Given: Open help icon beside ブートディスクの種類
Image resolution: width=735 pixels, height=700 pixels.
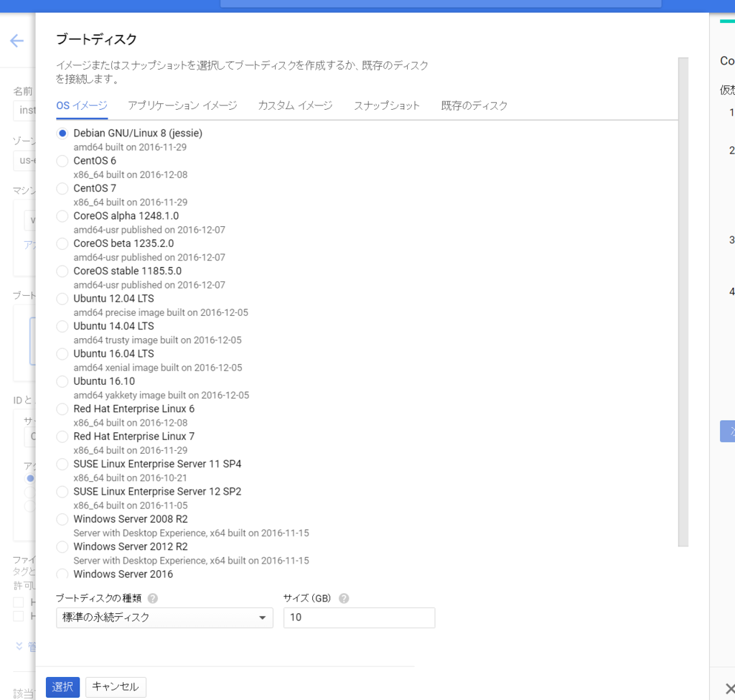Looking at the screenshot, I should [x=153, y=598].
